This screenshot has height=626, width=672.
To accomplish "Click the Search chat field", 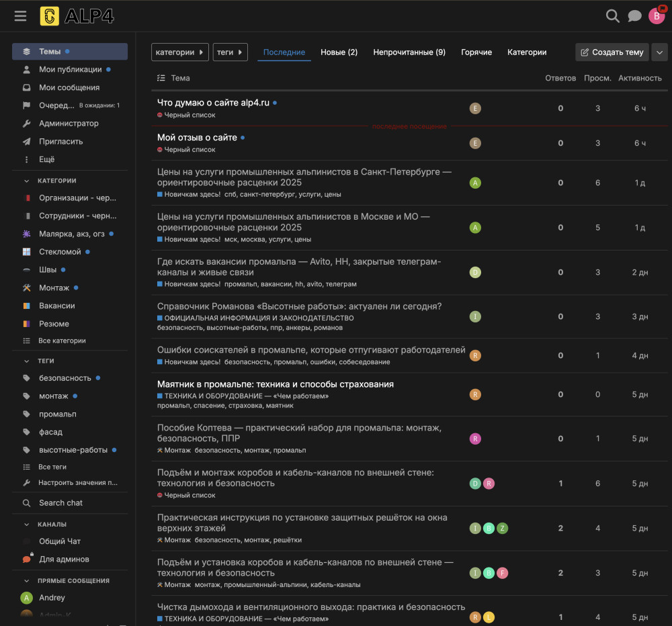I will click(x=60, y=503).
